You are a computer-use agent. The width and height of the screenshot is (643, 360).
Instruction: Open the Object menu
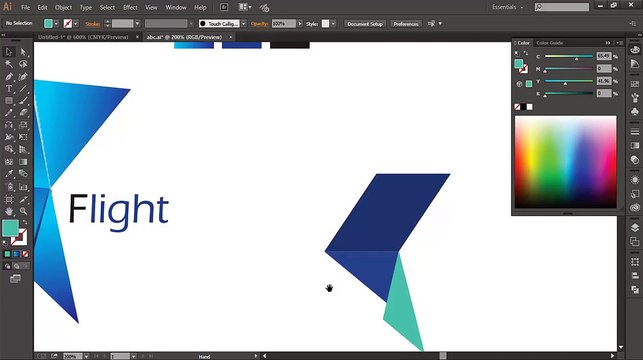(x=64, y=7)
